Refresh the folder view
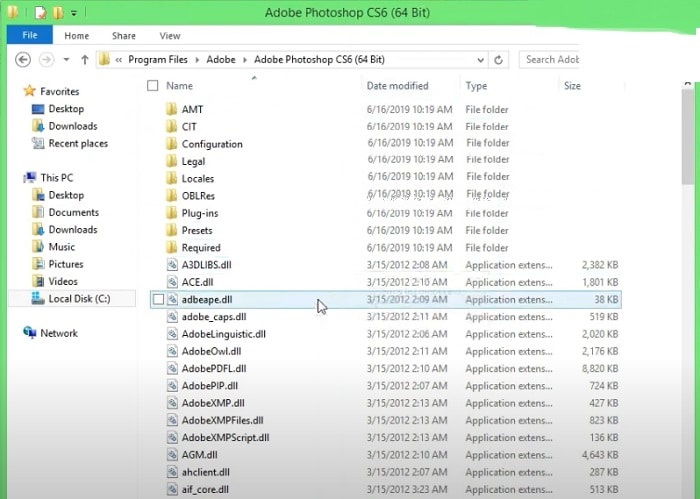Viewport: 700px width, 499px height. tap(499, 60)
